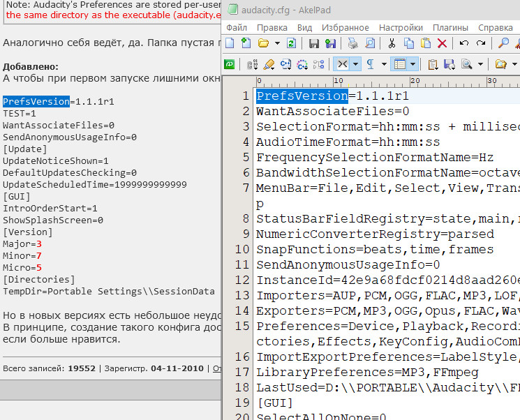Click the red 7 after Minor= in forum post
This screenshot has width=520, height=420.
39,255
